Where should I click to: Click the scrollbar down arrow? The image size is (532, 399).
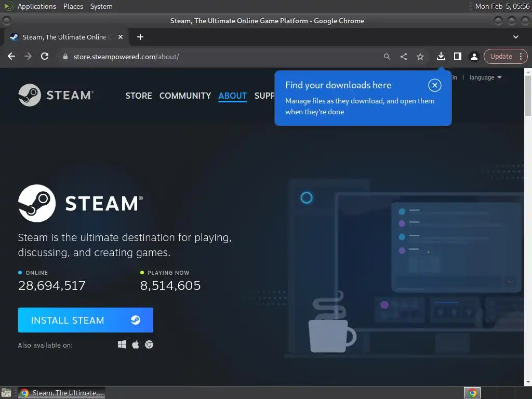(528, 382)
